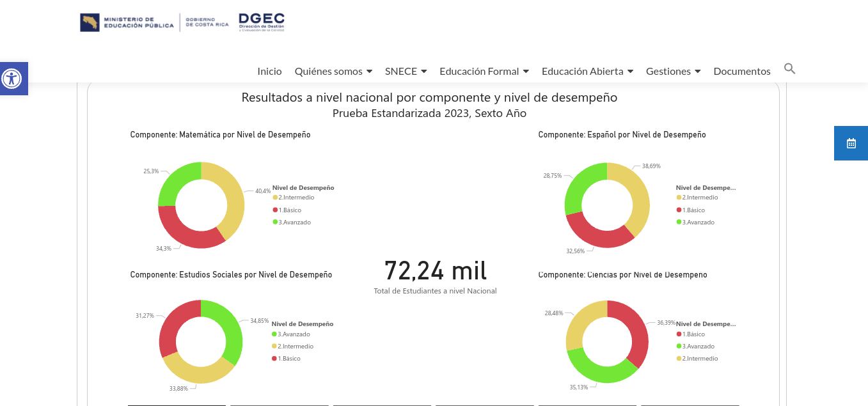Open the Educación Abierta menu
The width and height of the screenshot is (868, 406).
587,71
